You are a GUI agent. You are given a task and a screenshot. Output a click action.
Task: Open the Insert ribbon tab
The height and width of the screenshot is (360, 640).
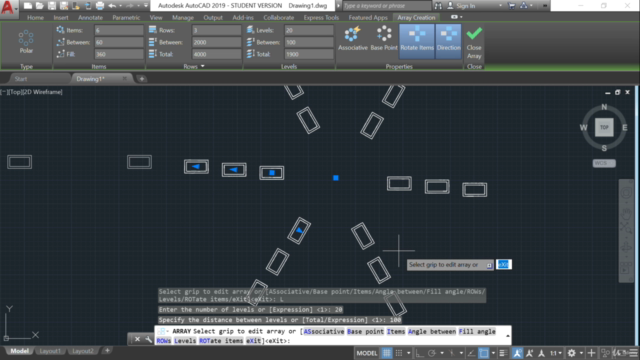coord(61,18)
